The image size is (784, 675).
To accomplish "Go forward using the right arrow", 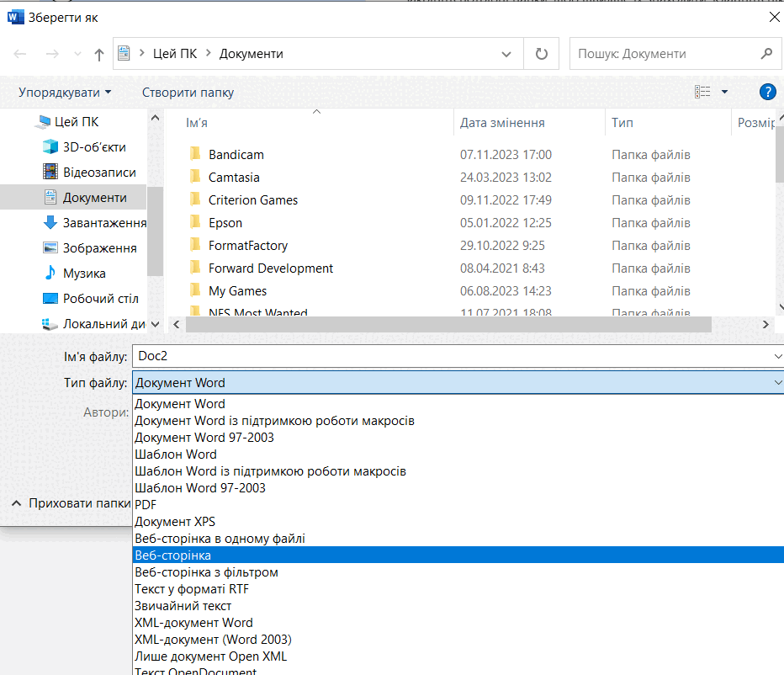I will click(52, 54).
